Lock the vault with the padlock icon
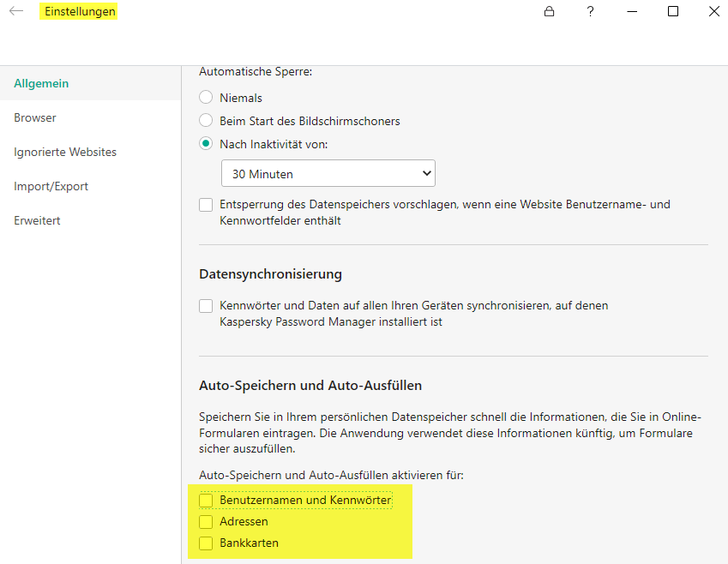Image resolution: width=728 pixels, height=564 pixels. [549, 12]
